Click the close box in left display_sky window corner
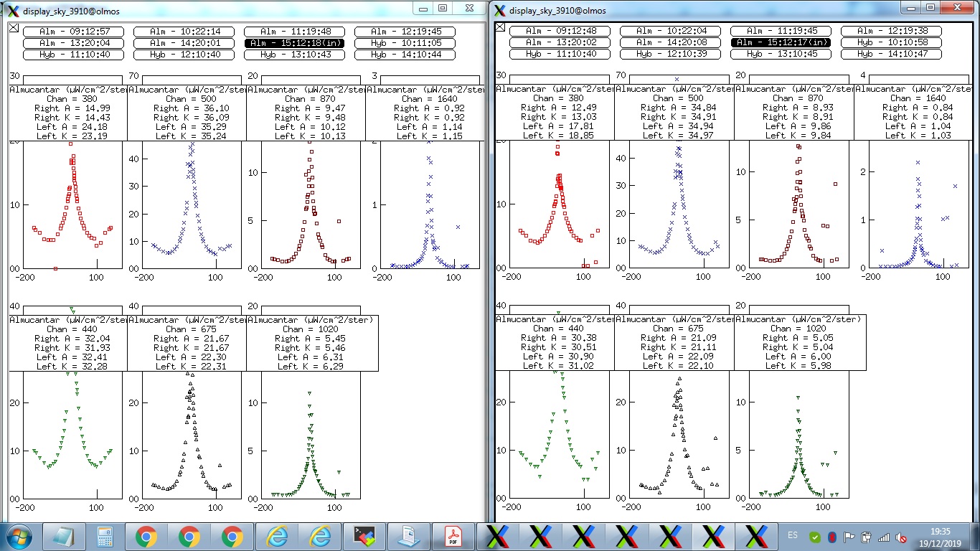The height and width of the screenshot is (551, 980). (14, 27)
